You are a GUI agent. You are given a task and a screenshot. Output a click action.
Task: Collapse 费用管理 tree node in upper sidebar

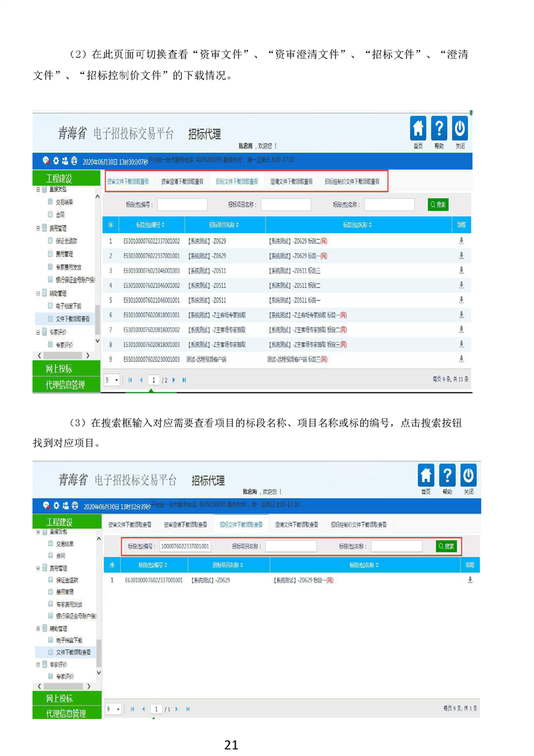click(37, 228)
